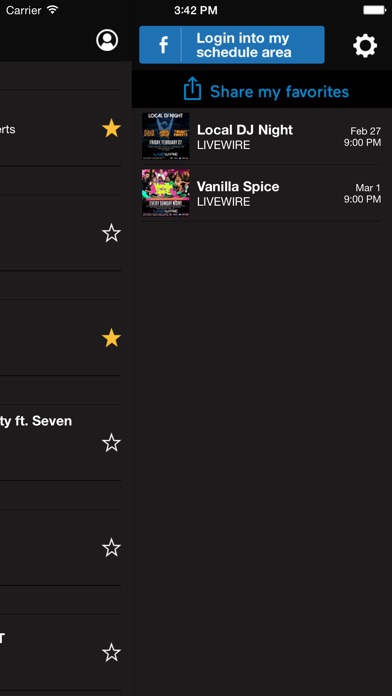Tap the Wi-Fi icon in status bar
This screenshot has height=696, width=392.
52,10
